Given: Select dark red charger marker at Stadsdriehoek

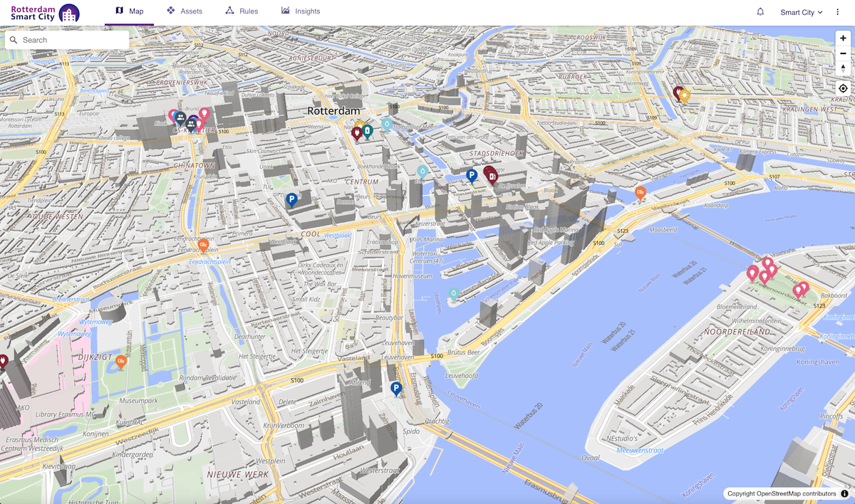Looking at the screenshot, I should coord(492,175).
